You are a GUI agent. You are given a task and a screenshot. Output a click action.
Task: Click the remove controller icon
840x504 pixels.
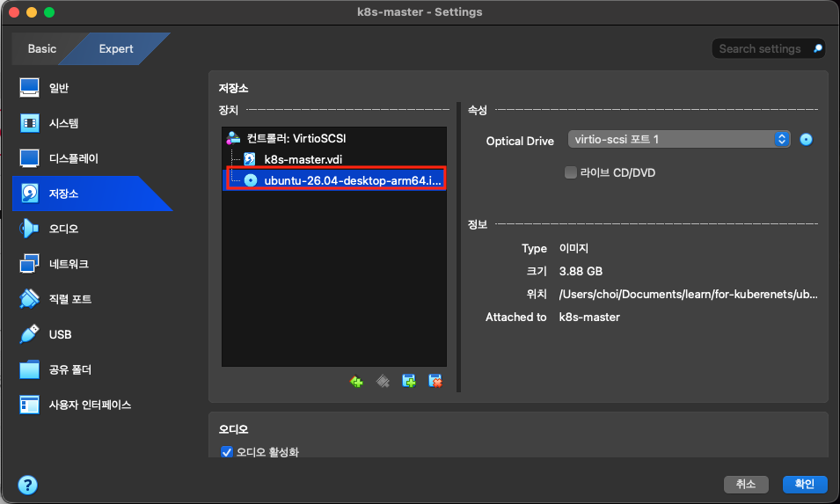click(383, 382)
